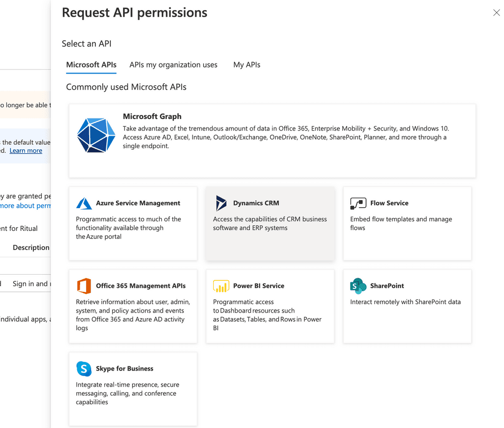Click the Description column header
This screenshot has width=504, height=428.
pos(31,248)
